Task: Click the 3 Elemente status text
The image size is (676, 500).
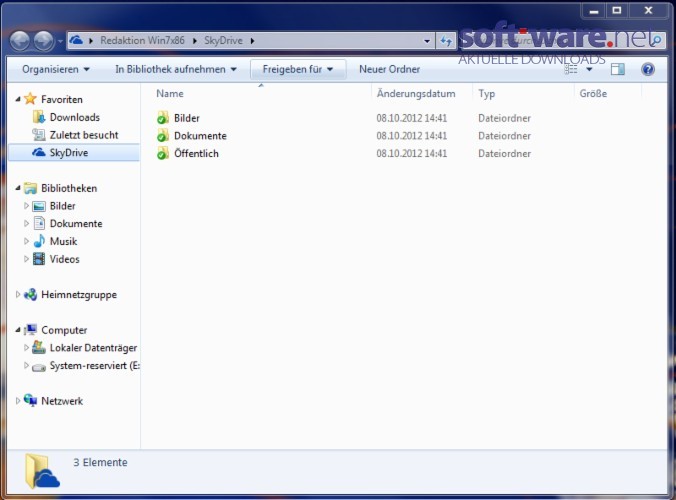Action: point(100,462)
